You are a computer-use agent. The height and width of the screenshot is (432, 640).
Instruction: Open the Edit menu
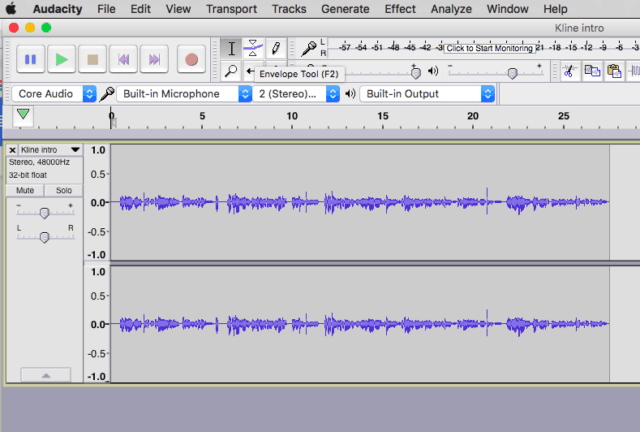click(x=140, y=9)
